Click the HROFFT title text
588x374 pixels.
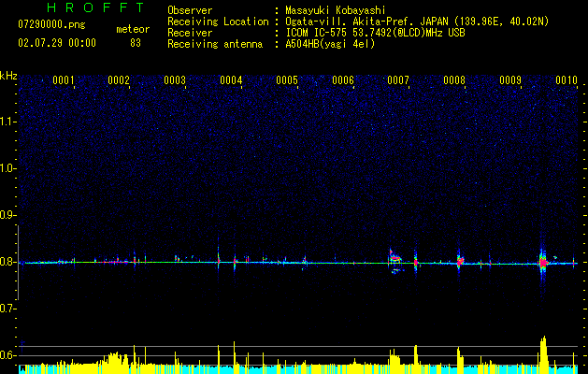(x=96, y=7)
